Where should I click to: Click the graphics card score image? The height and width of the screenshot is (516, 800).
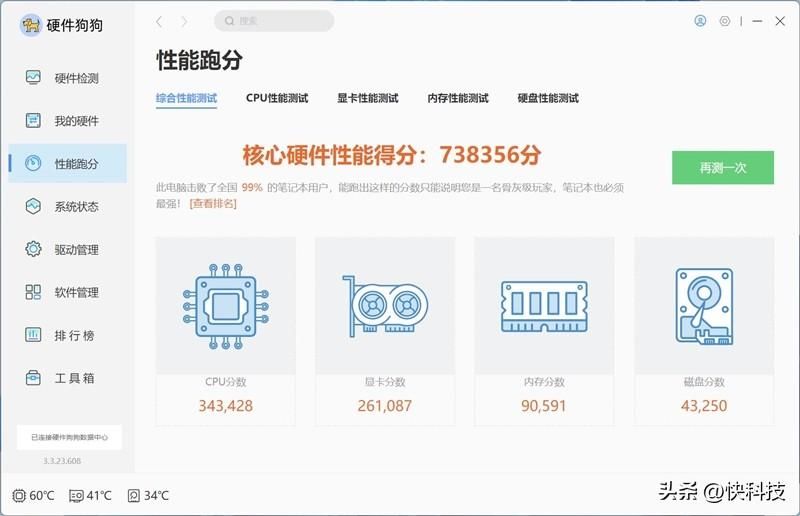click(x=385, y=306)
